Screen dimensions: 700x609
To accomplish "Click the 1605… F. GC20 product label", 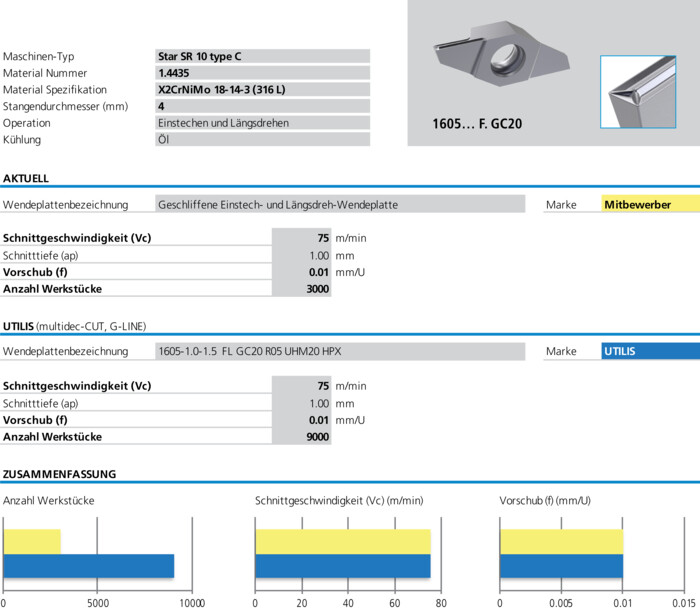I will (x=477, y=124).
